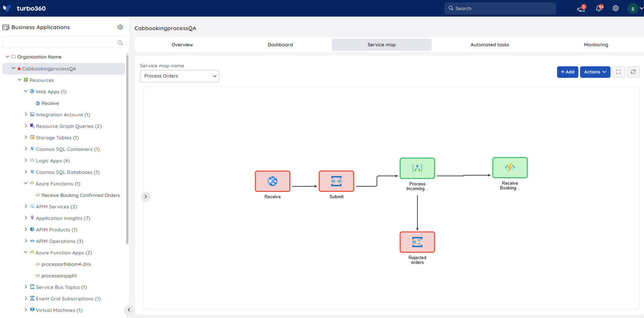This screenshot has height=318, width=644.
Task: Collapse the Azure Functions group
Action: [x=26, y=183]
